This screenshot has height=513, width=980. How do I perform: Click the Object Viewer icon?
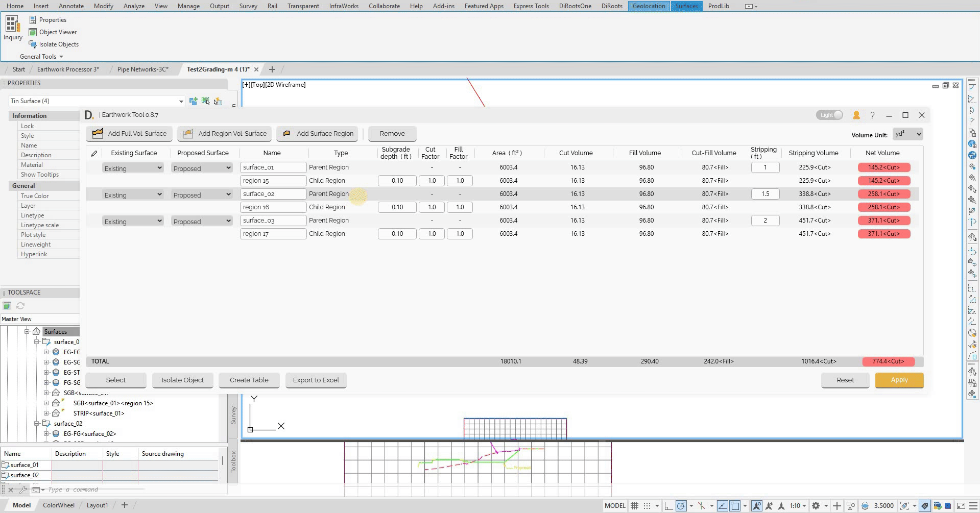point(33,32)
